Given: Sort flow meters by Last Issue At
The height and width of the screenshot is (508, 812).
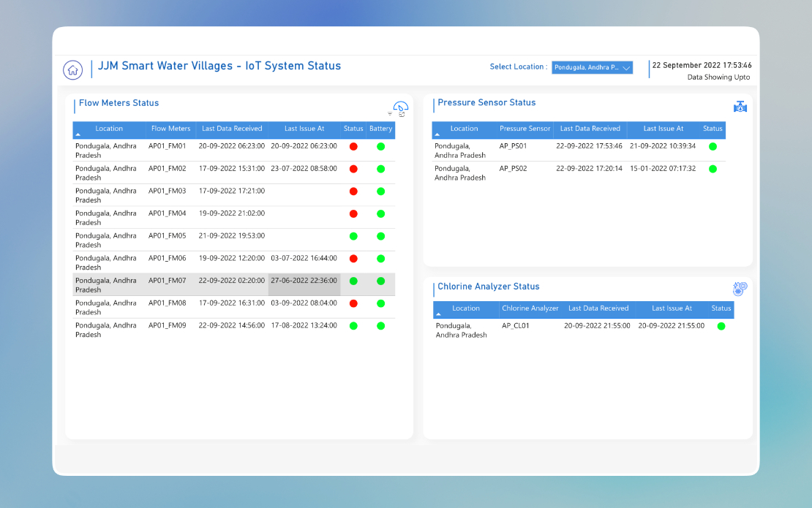Looking at the screenshot, I should [304, 129].
